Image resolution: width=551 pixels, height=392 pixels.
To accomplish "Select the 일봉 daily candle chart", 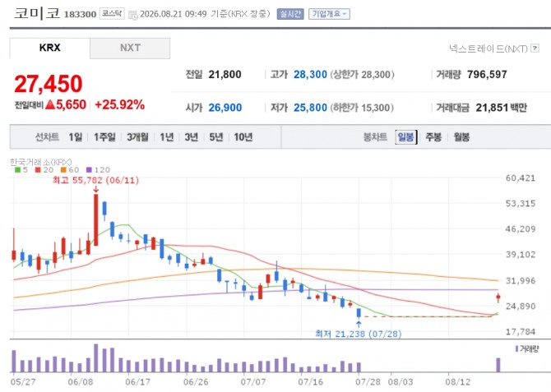I will click(x=406, y=137).
